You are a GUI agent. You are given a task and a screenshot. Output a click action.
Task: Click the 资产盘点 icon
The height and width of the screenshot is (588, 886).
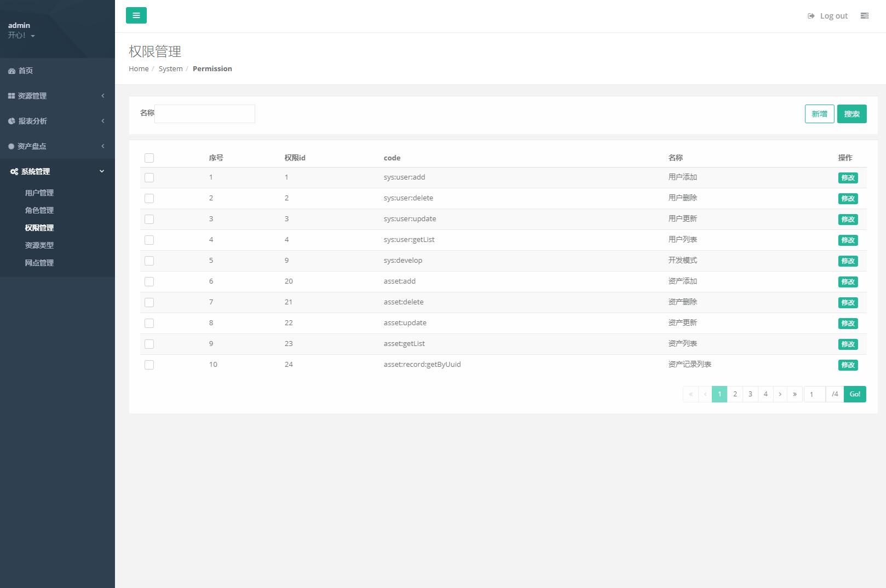11,146
